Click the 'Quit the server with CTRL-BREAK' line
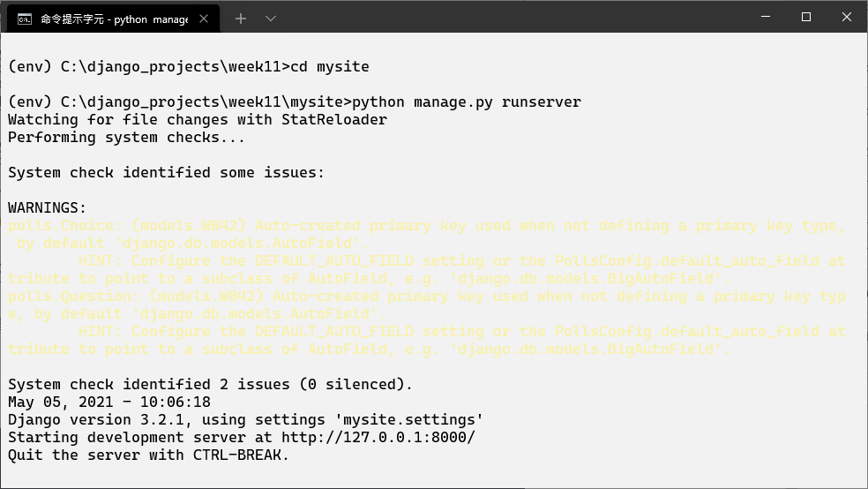 tap(148, 455)
